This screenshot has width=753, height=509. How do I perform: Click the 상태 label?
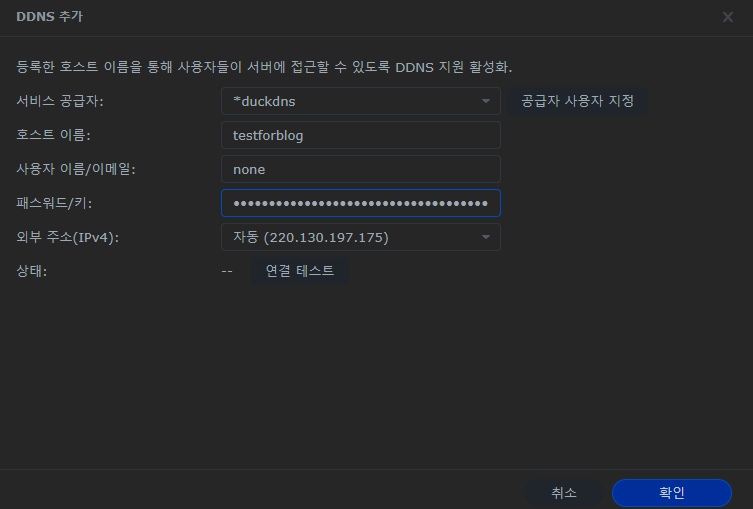[32, 271]
